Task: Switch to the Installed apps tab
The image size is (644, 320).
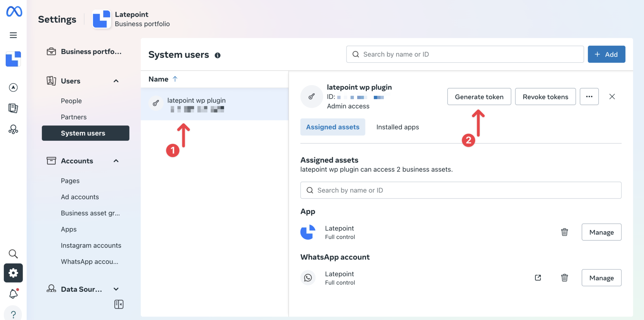Action: 397,127
